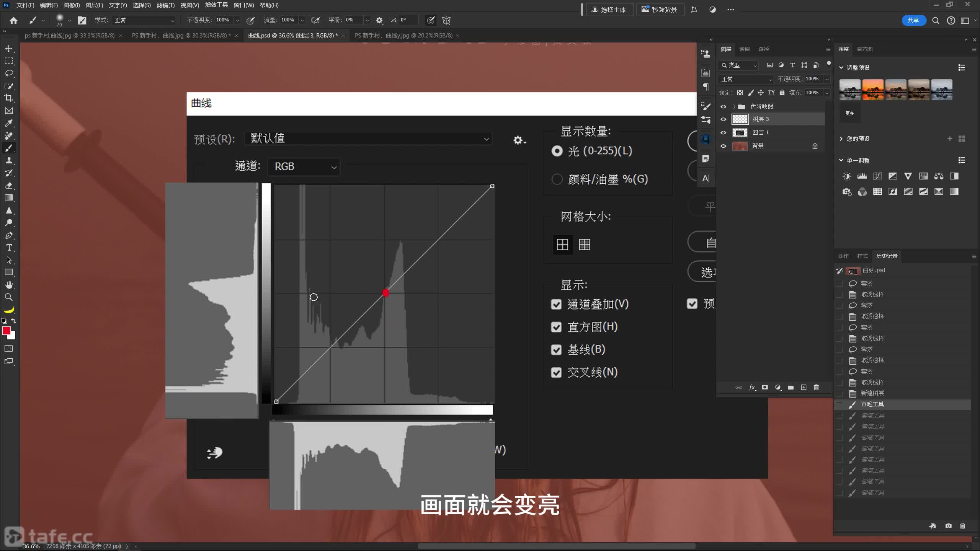Switch to the 通道 panel tab
The height and width of the screenshot is (551, 980).
tap(744, 49)
